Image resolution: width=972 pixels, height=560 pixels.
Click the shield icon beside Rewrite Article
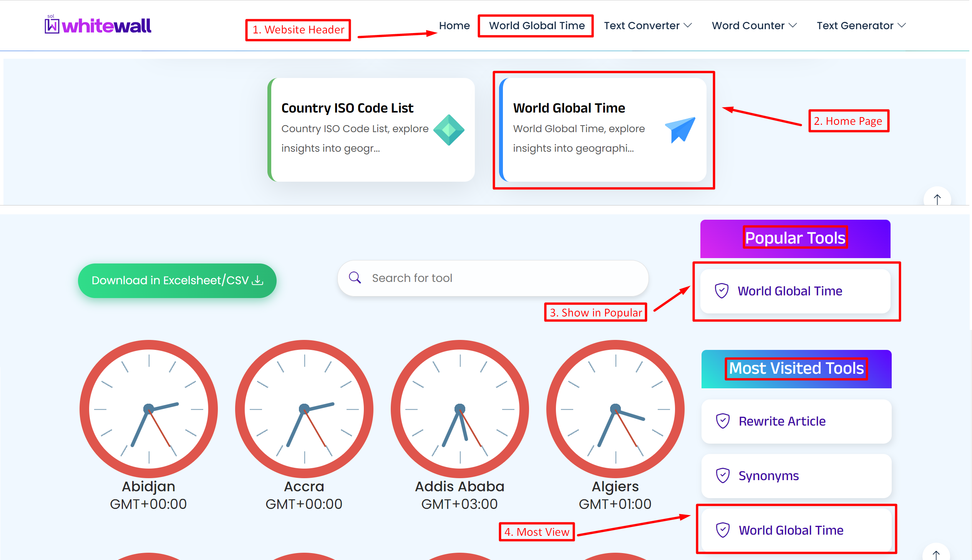[723, 421]
